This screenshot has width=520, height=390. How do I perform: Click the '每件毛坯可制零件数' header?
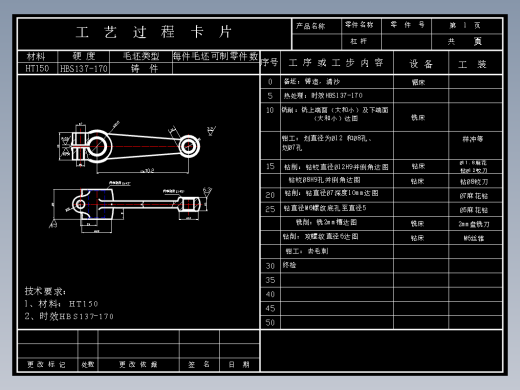click(x=216, y=56)
